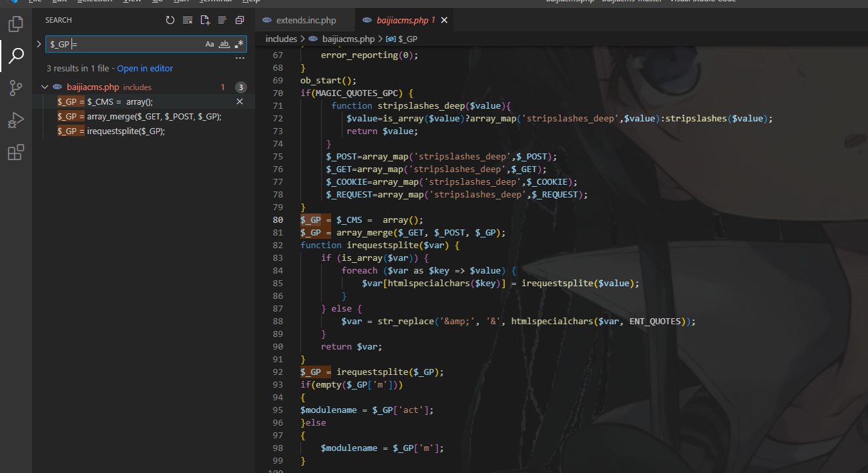This screenshot has height=473, width=868.
Task: Clear search results in the Search panel
Action: pyautogui.click(x=188, y=20)
